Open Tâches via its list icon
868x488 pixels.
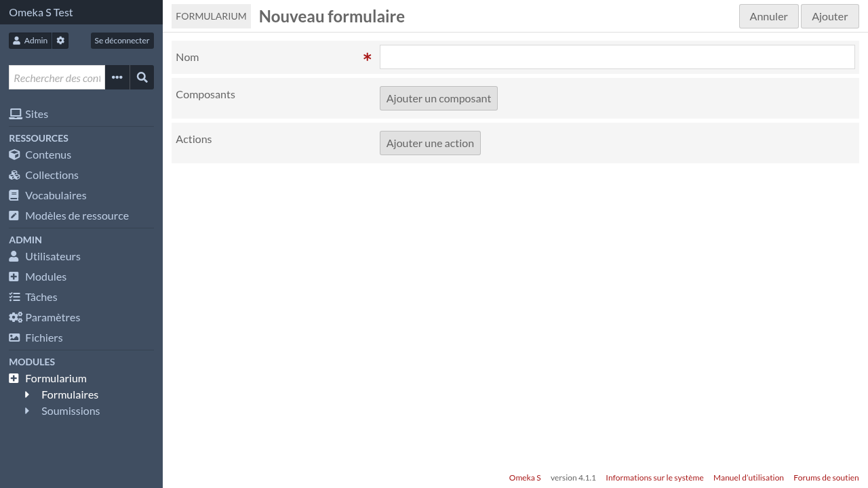coord(14,296)
